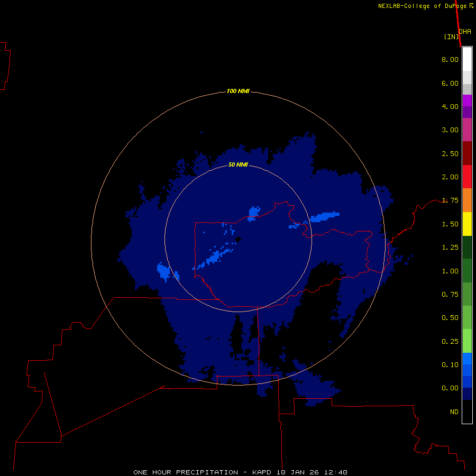Pick the dark red 2.50 color swatch
This screenshot has height=476, width=476.
pos(467,153)
